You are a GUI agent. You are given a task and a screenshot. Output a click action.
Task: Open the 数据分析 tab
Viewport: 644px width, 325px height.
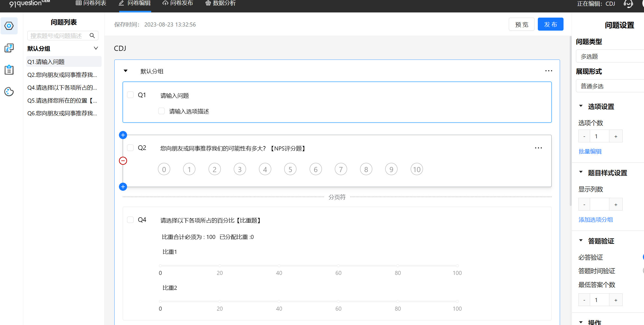pyautogui.click(x=221, y=3)
